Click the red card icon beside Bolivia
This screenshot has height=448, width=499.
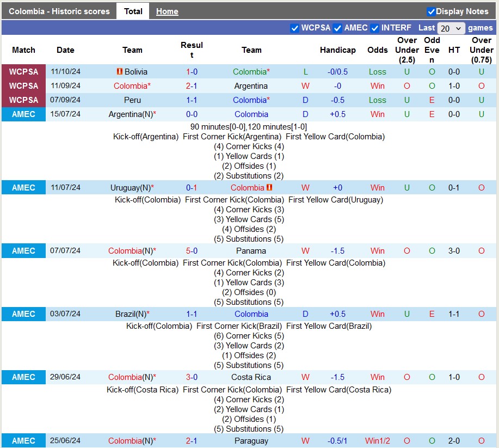pyautogui.click(x=119, y=72)
